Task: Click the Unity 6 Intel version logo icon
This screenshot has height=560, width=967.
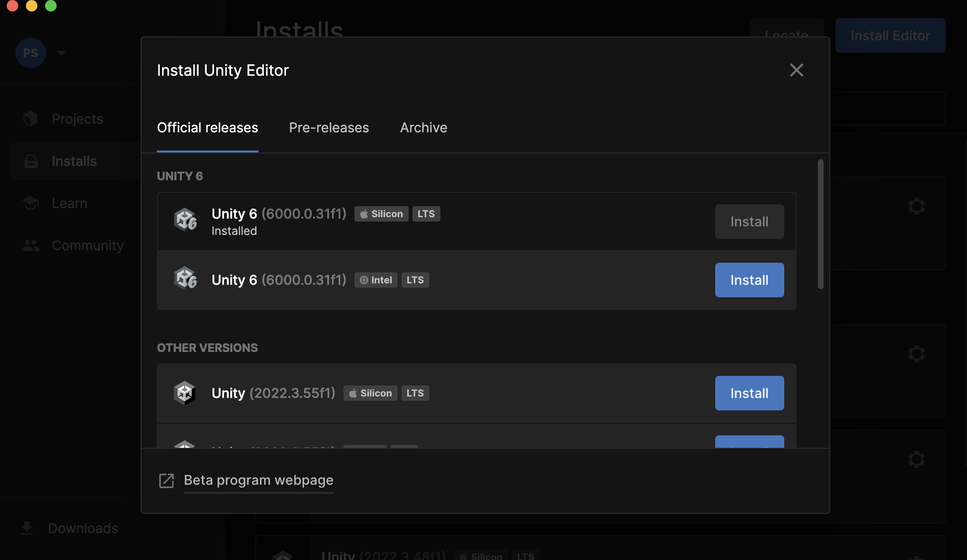Action: coord(185,279)
